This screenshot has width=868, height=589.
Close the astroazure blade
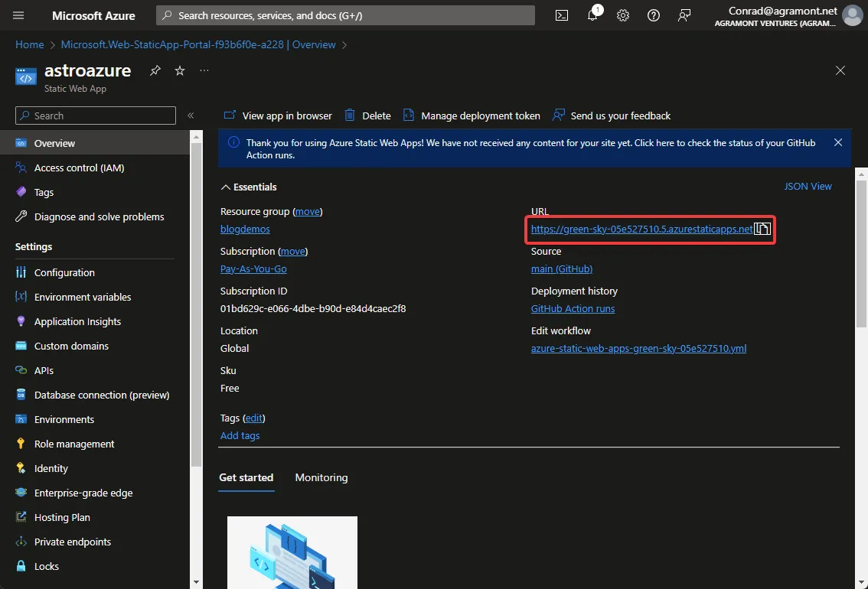840,70
